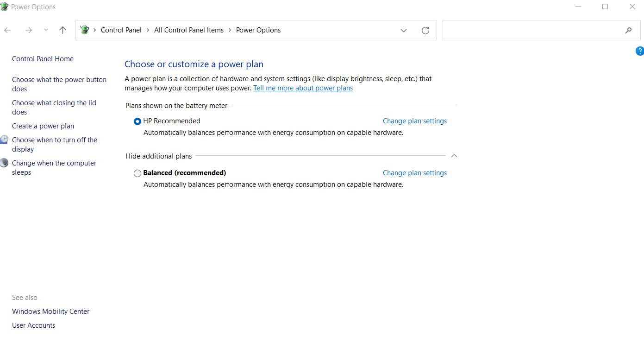Click the Help question mark icon
Viewport: 644px width, 337px height.
click(x=640, y=51)
